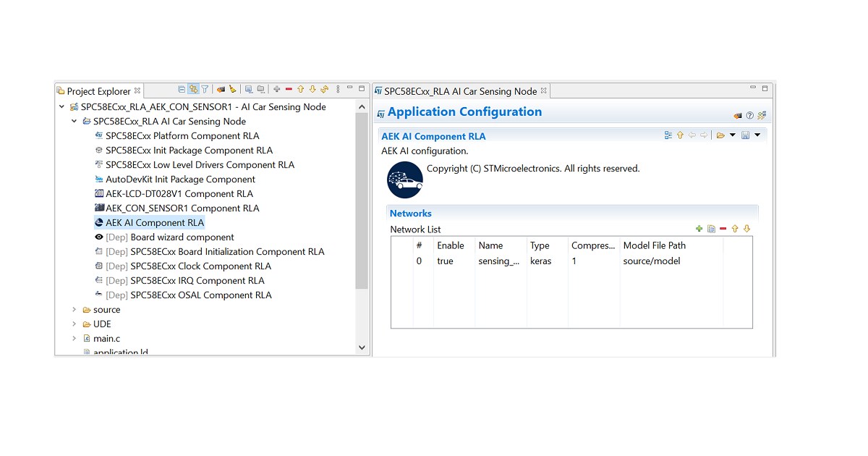Select AEK_CON_SENSOR1 Component RLA in tree

[182, 208]
